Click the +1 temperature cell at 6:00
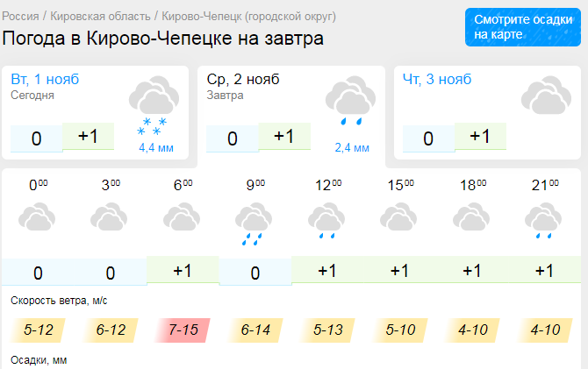This screenshot has height=369, width=588. click(x=183, y=271)
